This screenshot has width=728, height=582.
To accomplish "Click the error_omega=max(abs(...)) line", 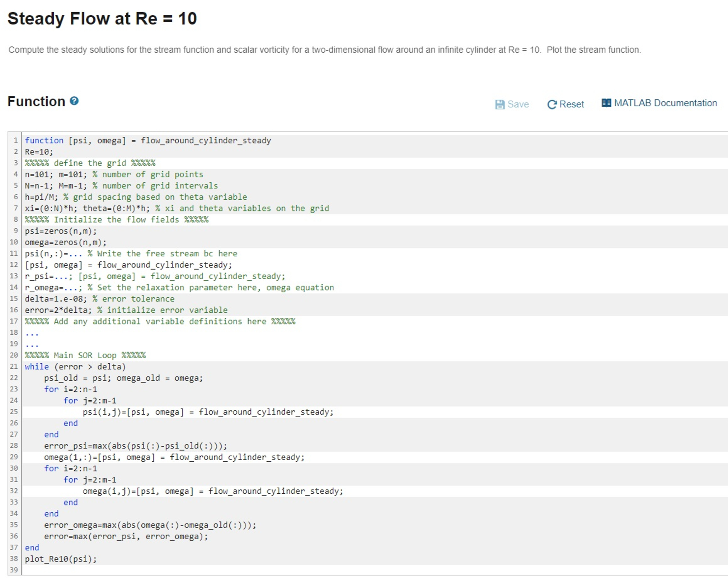I will [x=150, y=525].
